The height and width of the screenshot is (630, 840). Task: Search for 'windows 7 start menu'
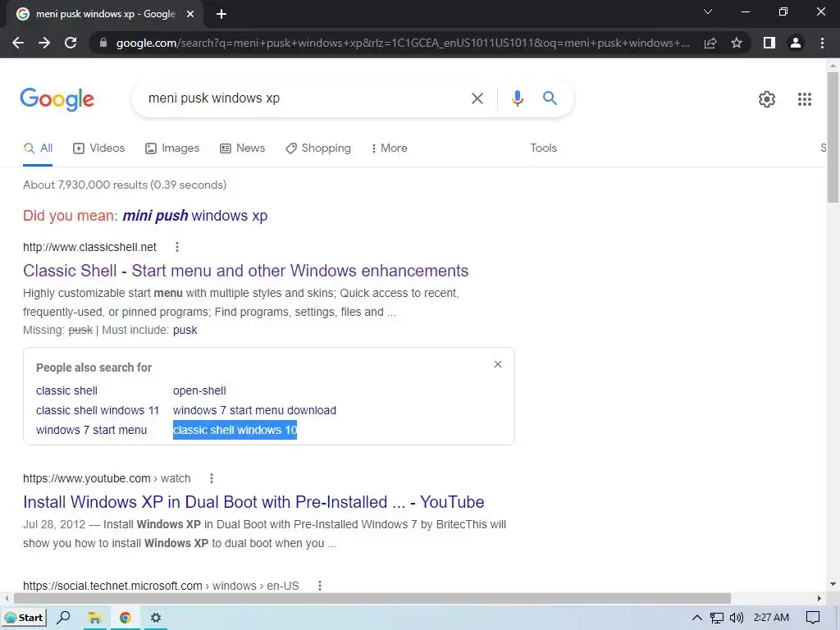coord(91,430)
